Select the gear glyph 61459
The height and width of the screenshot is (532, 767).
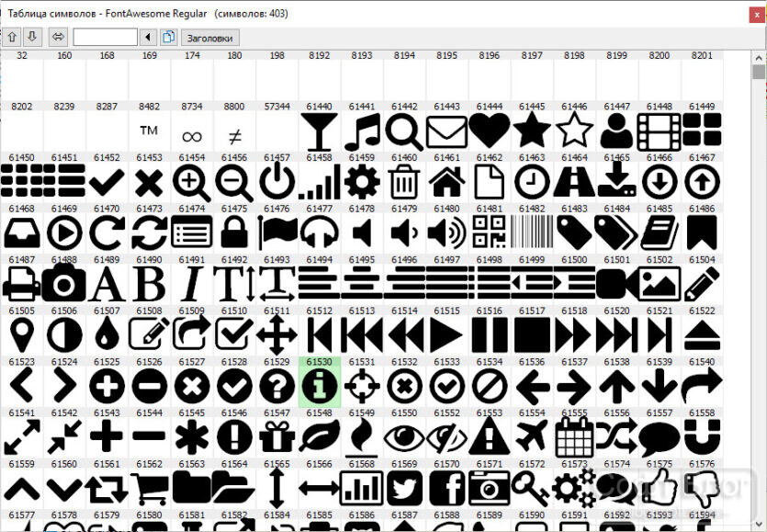[362, 182]
